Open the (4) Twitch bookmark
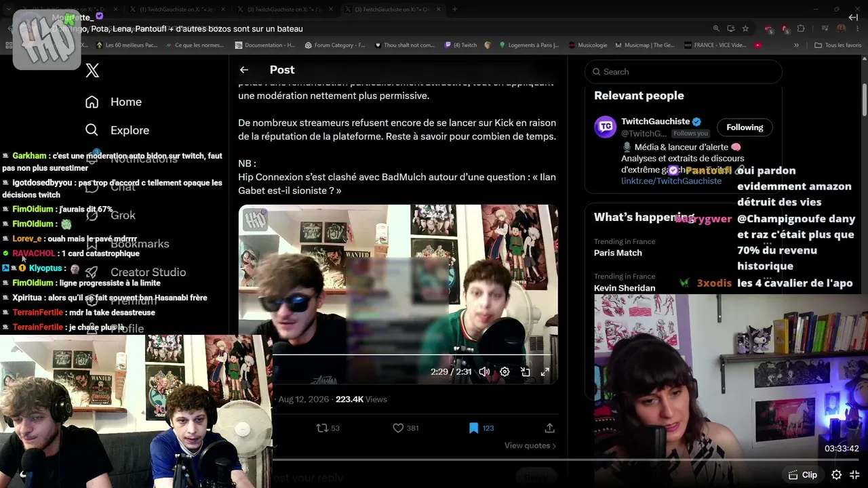Screen dimensions: 868x488 pyautogui.click(x=460, y=45)
